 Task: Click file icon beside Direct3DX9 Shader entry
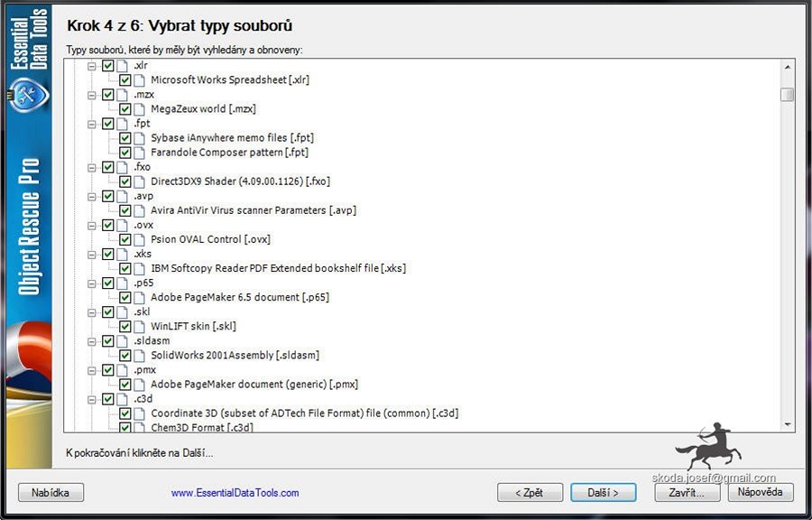click(x=139, y=181)
